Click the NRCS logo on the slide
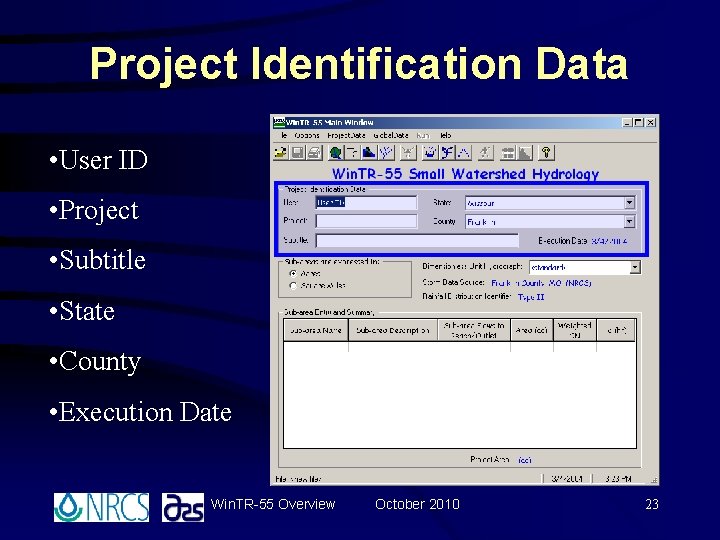Viewport: 720px width, 540px height. click(101, 507)
